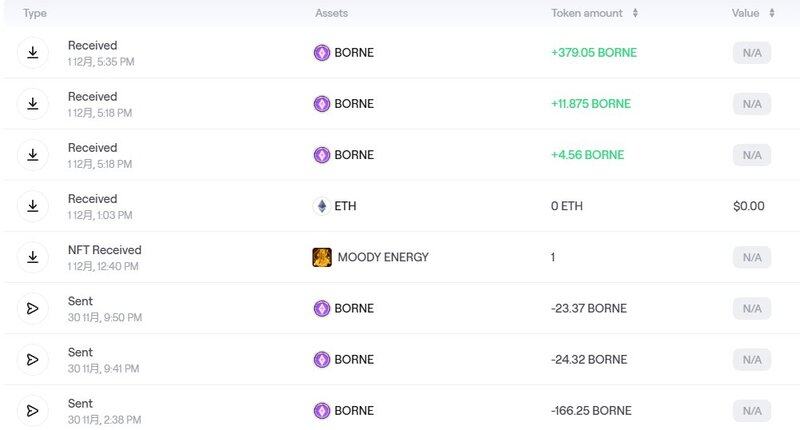The width and height of the screenshot is (800, 430).
Task: Click N/A badge in NFT Received row
Action: pyautogui.click(x=751, y=257)
